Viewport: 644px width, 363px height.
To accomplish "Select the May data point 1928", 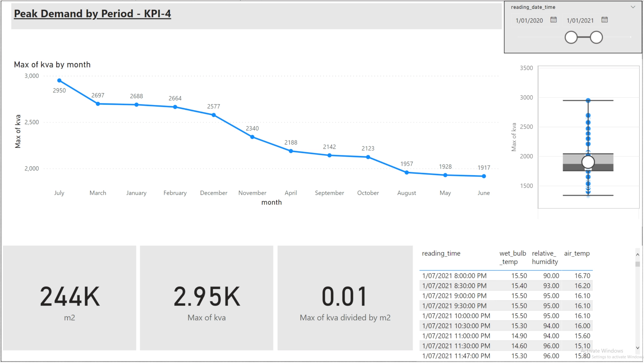I will point(445,175).
